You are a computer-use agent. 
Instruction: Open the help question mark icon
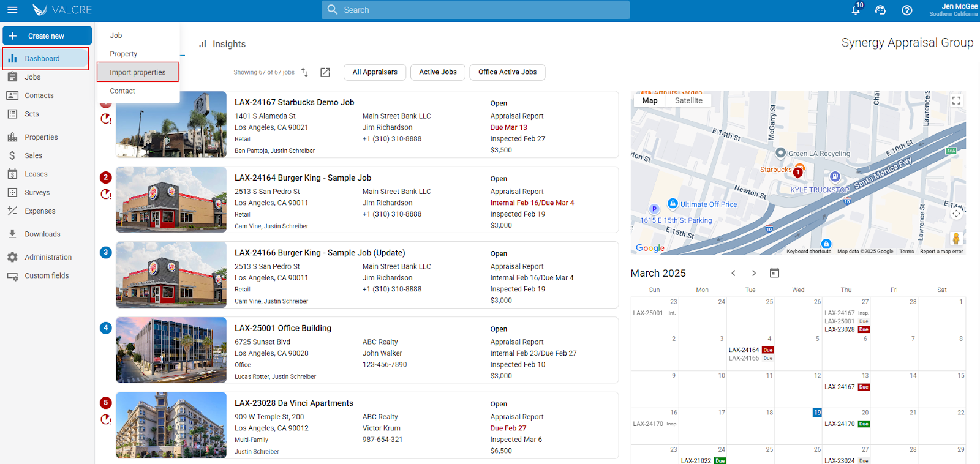point(907,10)
